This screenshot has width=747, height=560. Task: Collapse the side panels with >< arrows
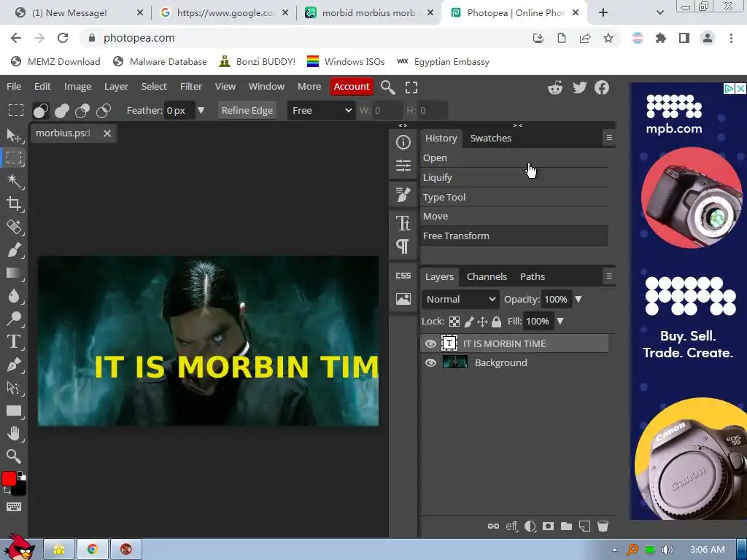[518, 125]
